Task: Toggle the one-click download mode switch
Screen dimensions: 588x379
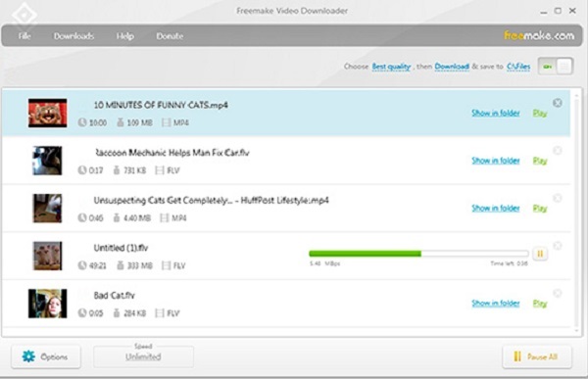Action: pos(556,67)
